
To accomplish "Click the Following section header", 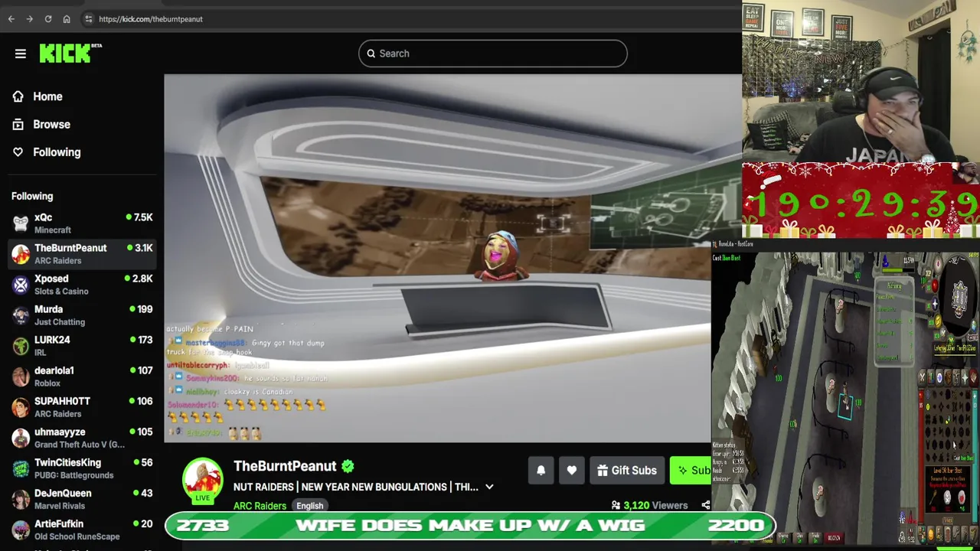I will (x=32, y=196).
